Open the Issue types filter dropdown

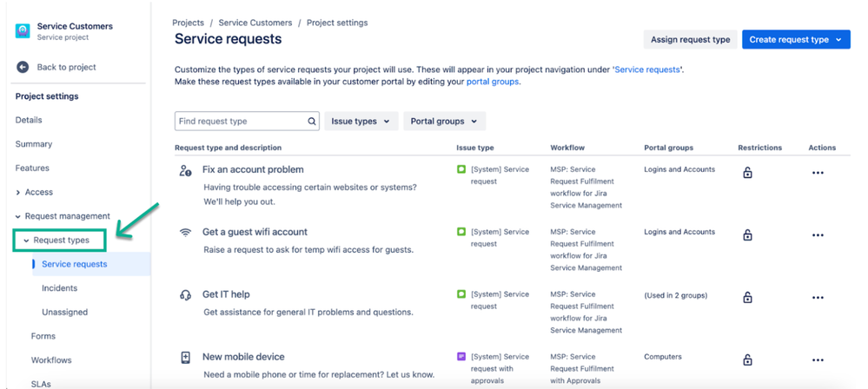[x=361, y=122]
